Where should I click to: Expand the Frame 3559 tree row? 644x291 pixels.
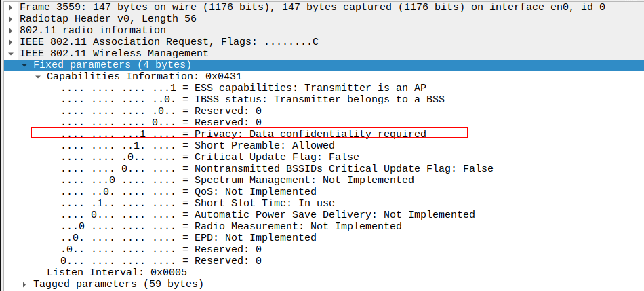point(12,7)
